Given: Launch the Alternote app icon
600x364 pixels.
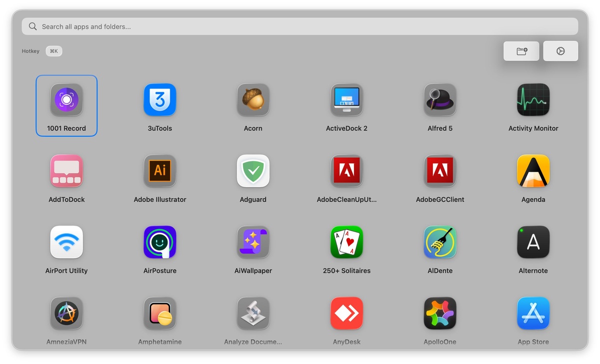Looking at the screenshot, I should coord(533,242).
